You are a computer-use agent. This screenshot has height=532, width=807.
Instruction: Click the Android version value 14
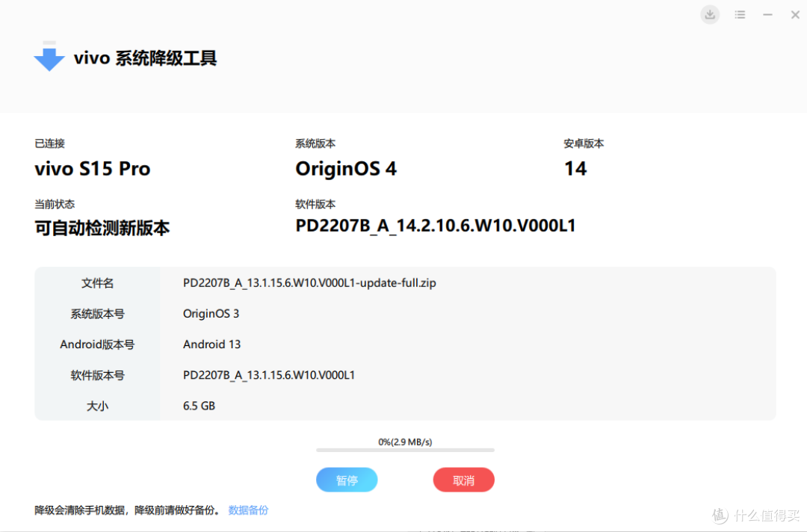pyautogui.click(x=575, y=169)
